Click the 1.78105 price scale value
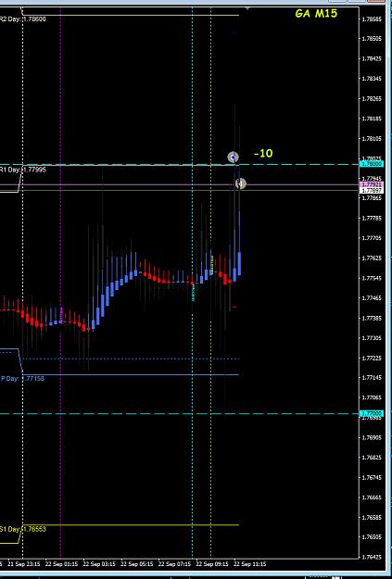The height and width of the screenshot is (579, 392). 372,138
